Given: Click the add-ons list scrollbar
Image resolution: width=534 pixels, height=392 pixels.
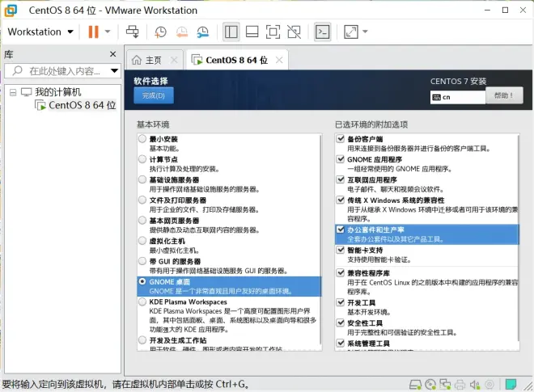Looking at the screenshot, I should click(x=519, y=238).
